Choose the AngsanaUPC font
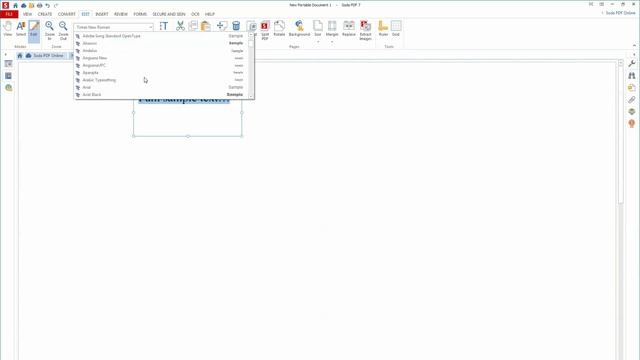 (160, 65)
